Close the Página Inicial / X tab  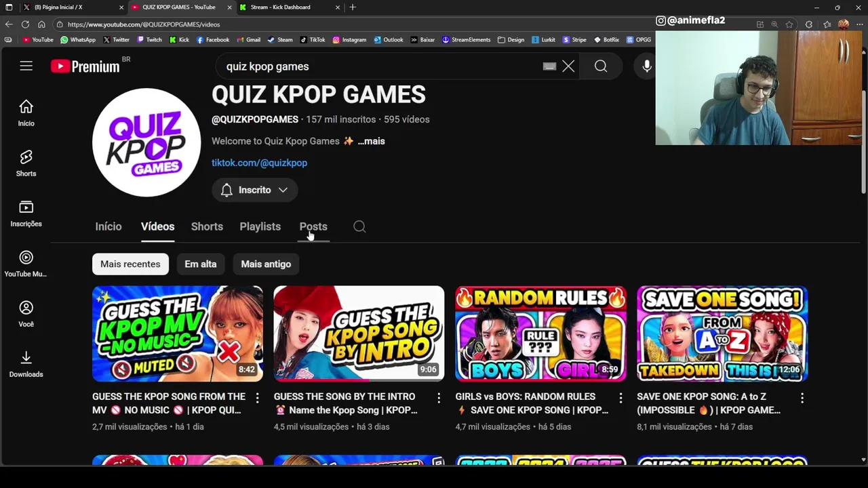(x=121, y=7)
